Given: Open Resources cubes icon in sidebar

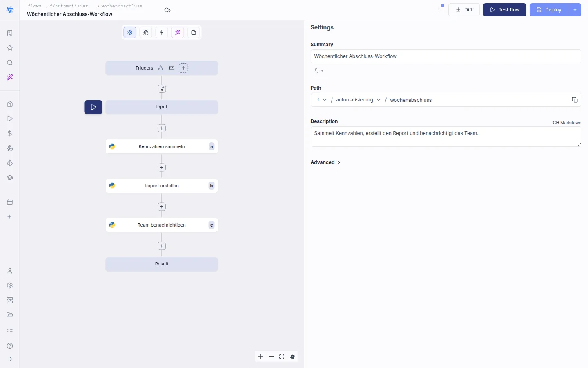Looking at the screenshot, I should point(10,148).
